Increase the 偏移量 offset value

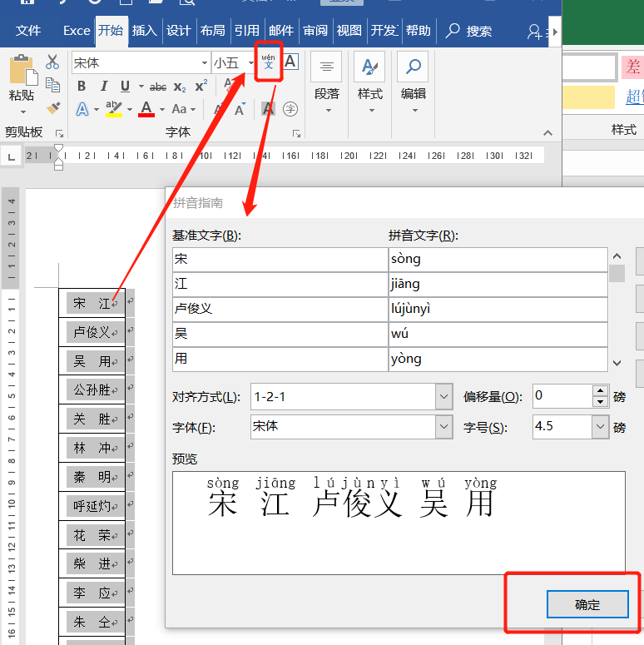(x=601, y=390)
